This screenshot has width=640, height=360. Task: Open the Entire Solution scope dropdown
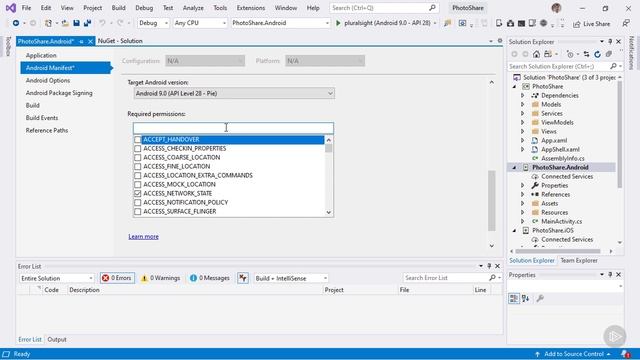[57, 278]
